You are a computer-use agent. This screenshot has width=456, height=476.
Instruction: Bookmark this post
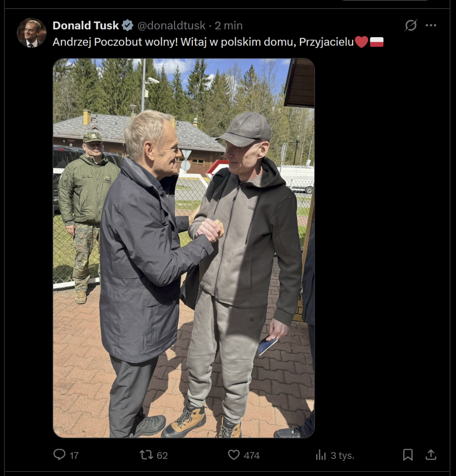[408, 454]
